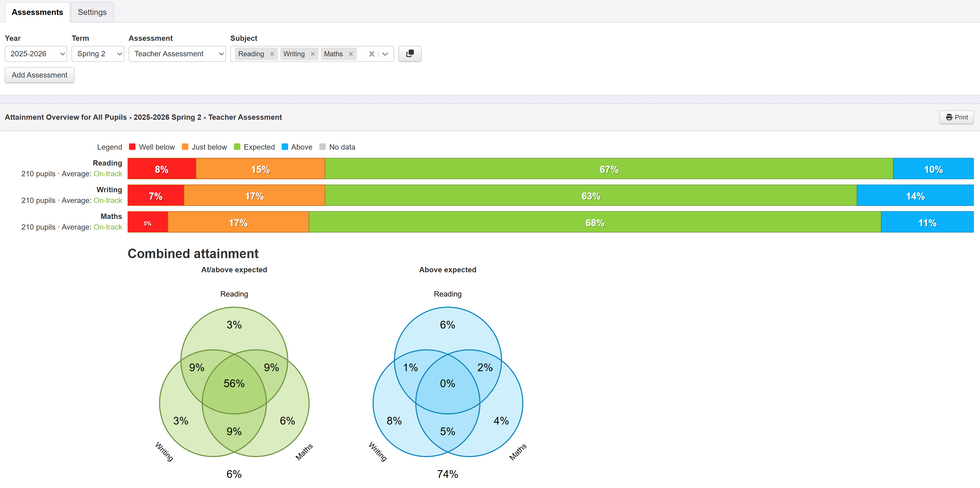This screenshot has width=980, height=488.
Task: Click the Print button
Action: pos(956,117)
